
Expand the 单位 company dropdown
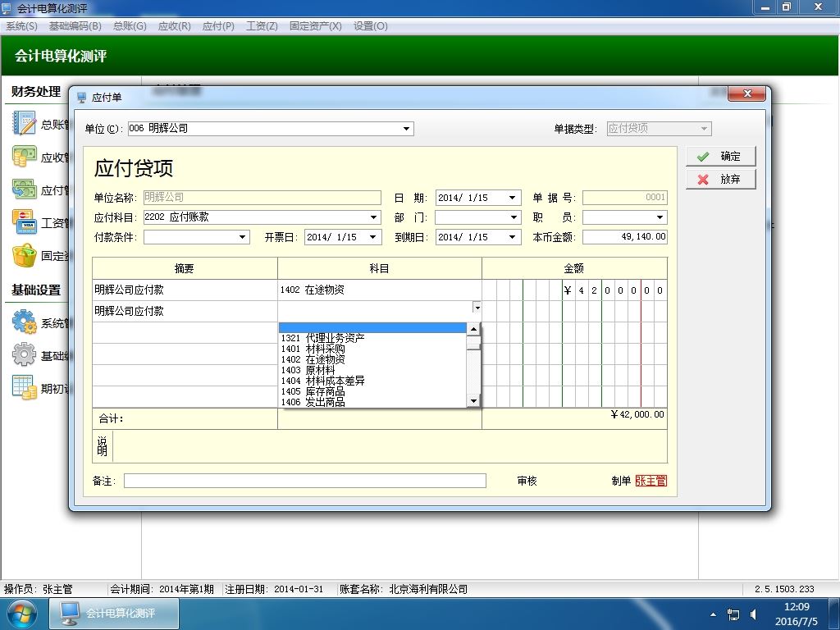pyautogui.click(x=406, y=129)
